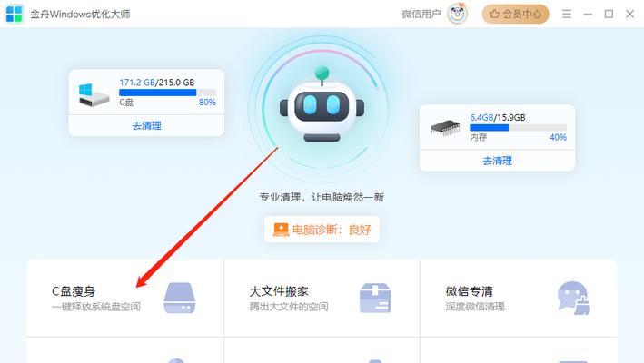
Task: Click the 80% C盘 usage percentage
Action: coord(207,103)
